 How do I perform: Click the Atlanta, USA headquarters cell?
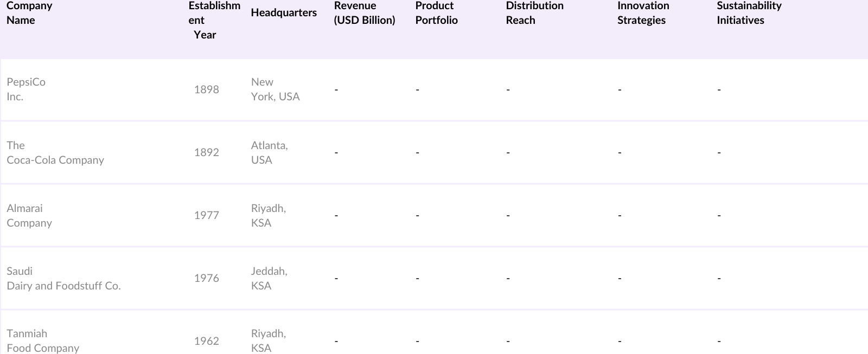point(269,152)
